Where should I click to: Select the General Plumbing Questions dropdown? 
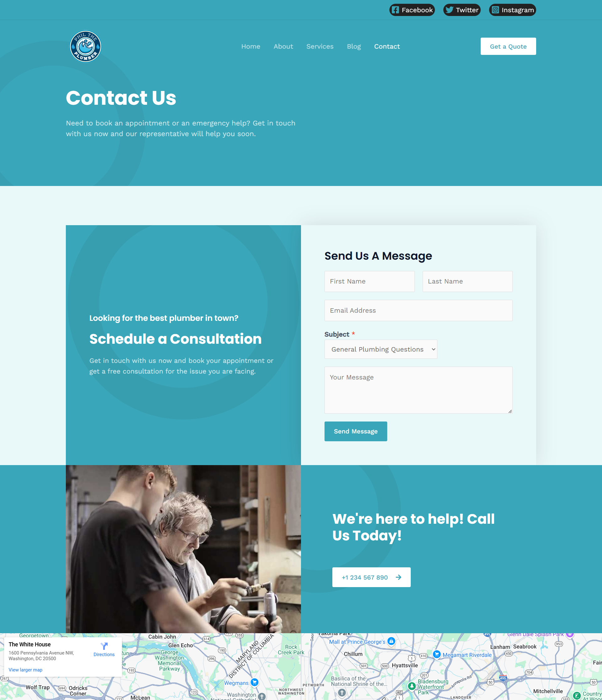tap(381, 349)
